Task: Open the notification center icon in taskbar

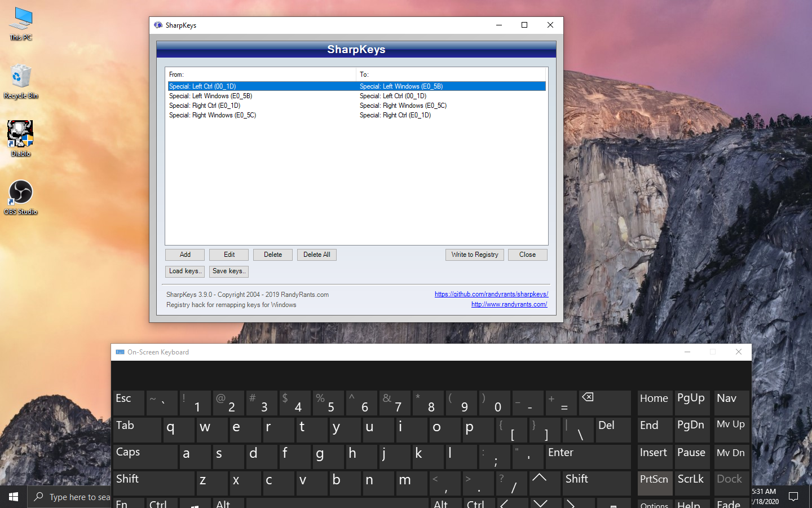Action: [793, 497]
